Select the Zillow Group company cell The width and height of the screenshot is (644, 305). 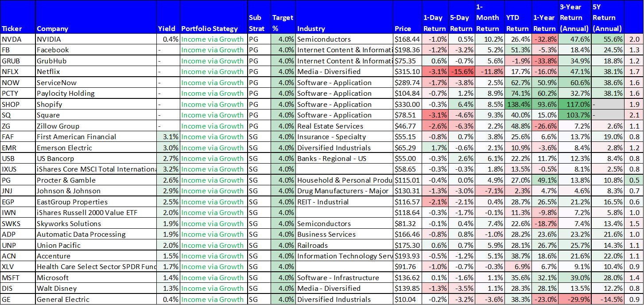tap(96, 126)
